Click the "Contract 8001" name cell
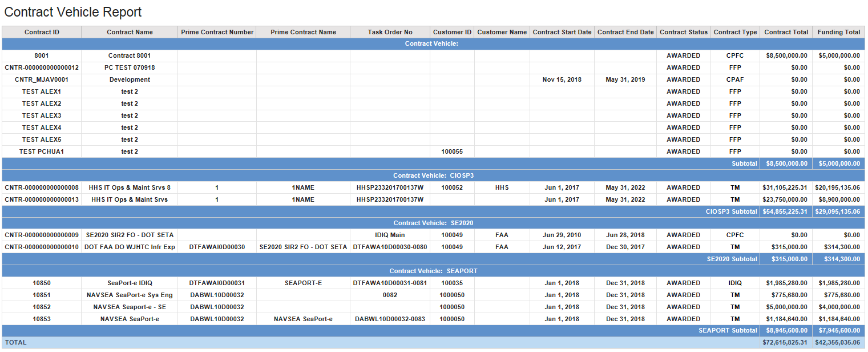This screenshot has height=352, width=868. point(130,55)
